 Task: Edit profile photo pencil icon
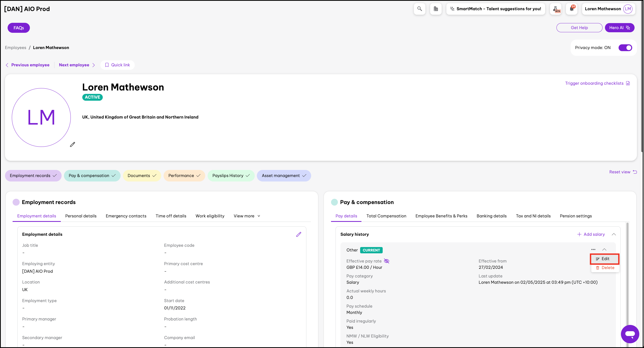coord(73,144)
